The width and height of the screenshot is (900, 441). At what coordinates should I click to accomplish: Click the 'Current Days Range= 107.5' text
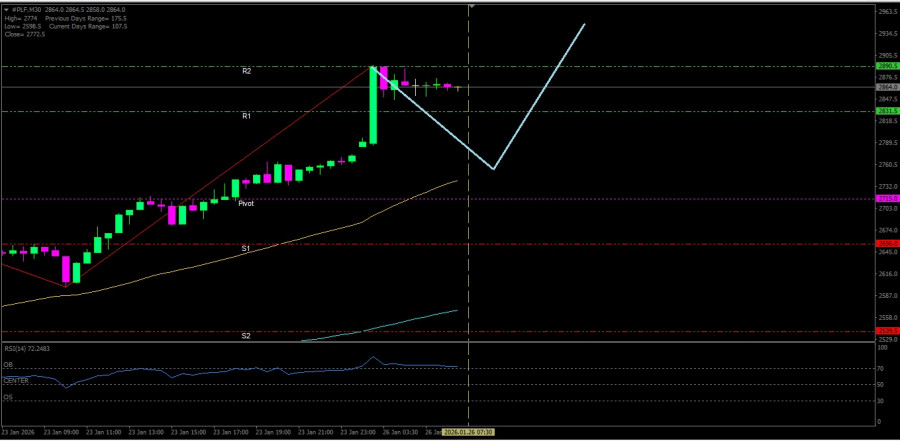tap(88, 26)
